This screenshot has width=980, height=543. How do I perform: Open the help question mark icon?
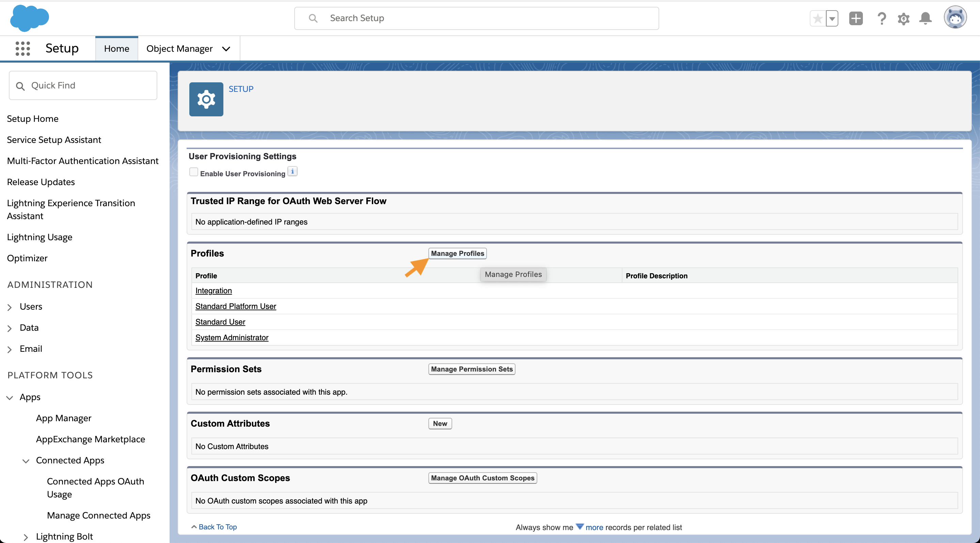tap(881, 18)
